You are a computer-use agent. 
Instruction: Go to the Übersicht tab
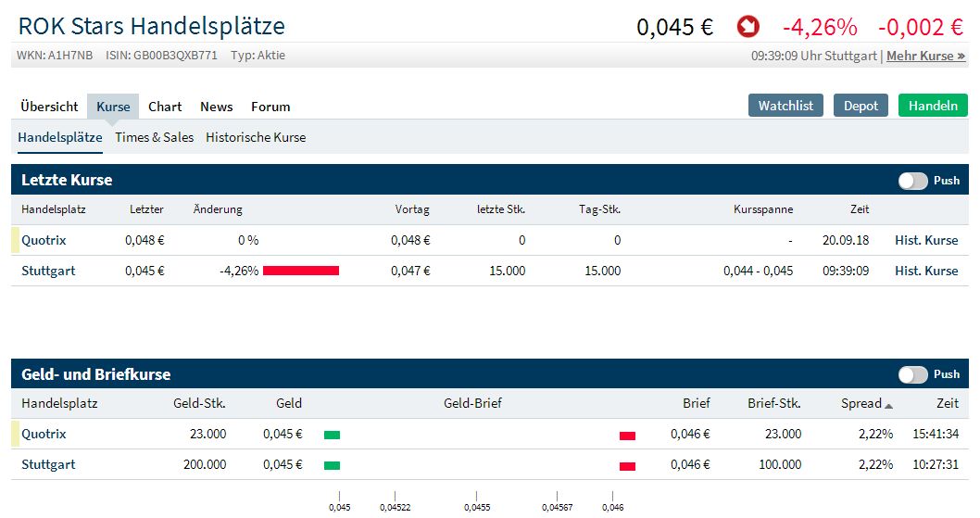pyautogui.click(x=49, y=107)
